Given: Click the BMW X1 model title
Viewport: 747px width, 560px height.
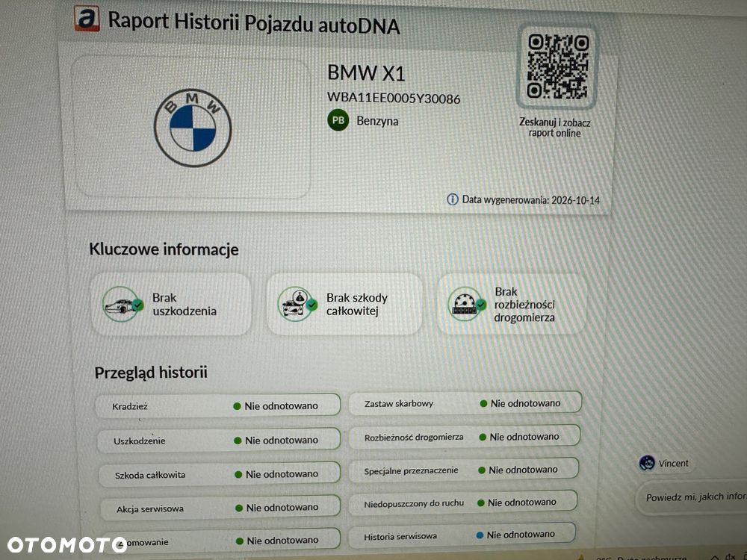Looking at the screenshot, I should point(366,73).
